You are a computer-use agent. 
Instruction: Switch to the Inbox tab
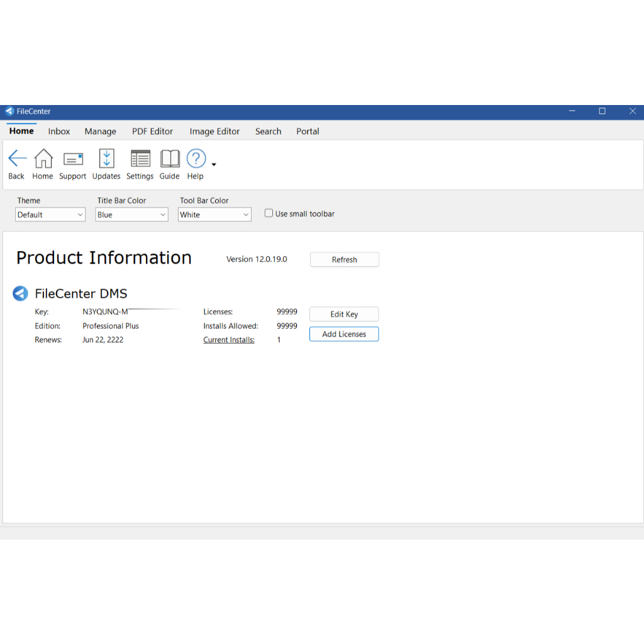[59, 131]
